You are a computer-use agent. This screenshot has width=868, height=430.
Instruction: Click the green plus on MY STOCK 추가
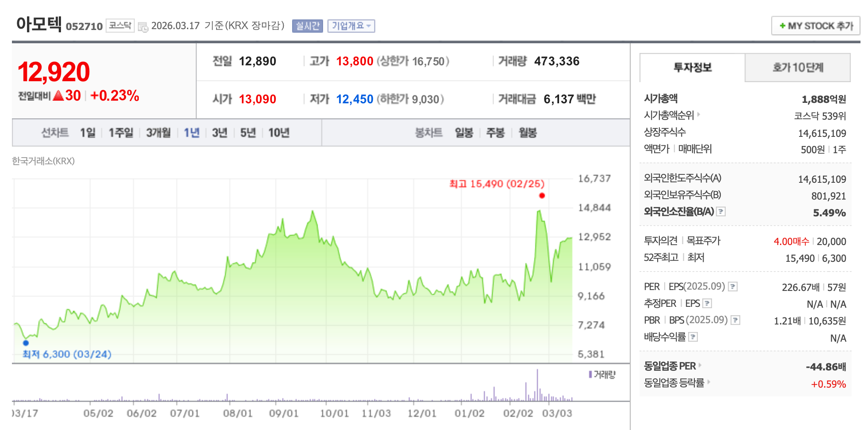(783, 26)
